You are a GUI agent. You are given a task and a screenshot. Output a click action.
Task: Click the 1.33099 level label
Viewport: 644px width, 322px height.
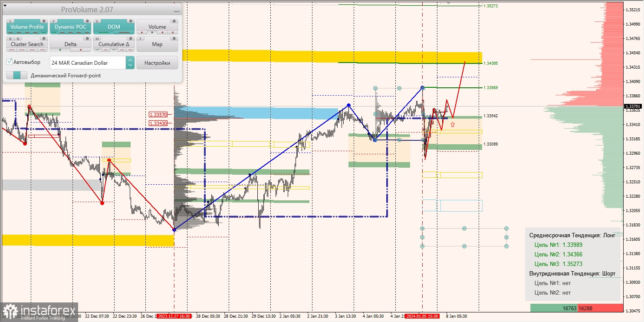coord(491,144)
